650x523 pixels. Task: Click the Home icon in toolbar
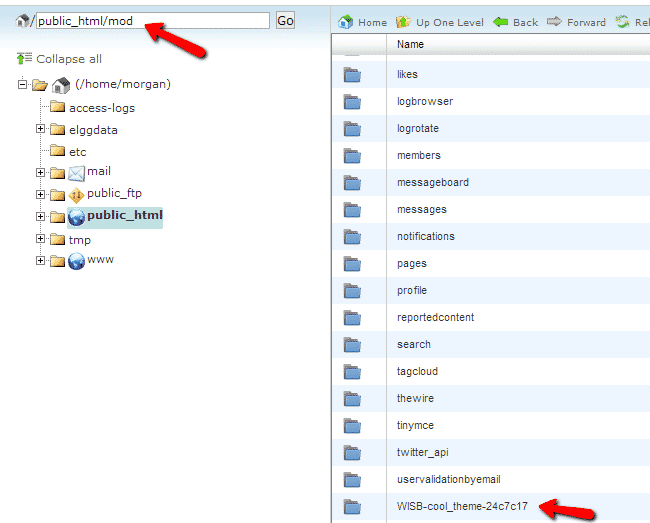tap(345, 22)
